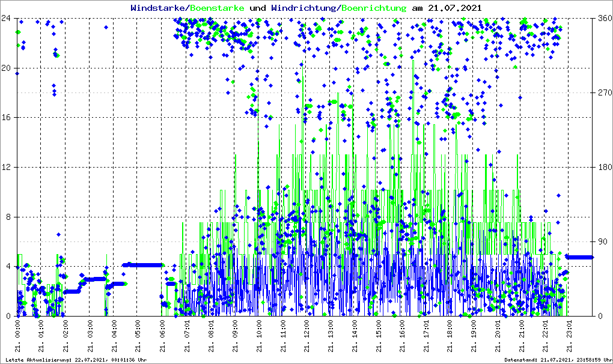The width and height of the screenshot is (613, 364).
Task: Click the '180' right axis value
Action: point(604,167)
